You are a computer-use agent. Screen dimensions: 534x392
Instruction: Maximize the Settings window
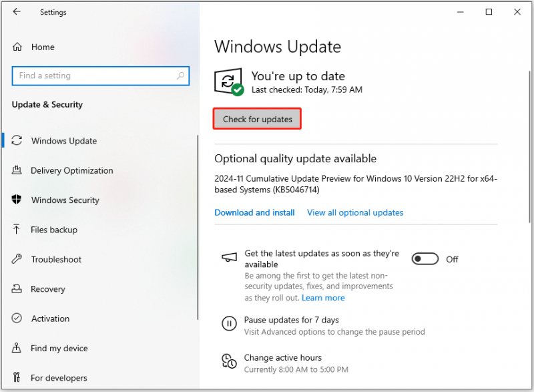[489, 12]
